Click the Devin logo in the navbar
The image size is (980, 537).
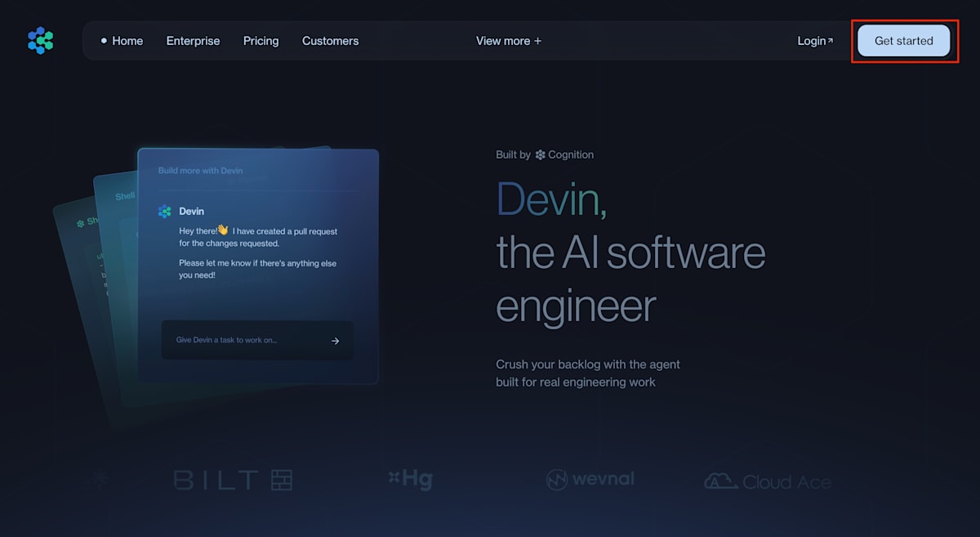[41, 41]
